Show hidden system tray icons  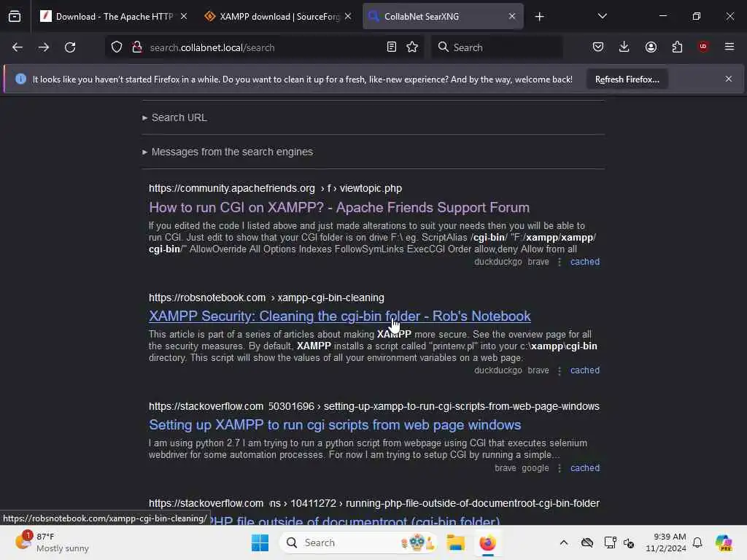click(x=564, y=542)
